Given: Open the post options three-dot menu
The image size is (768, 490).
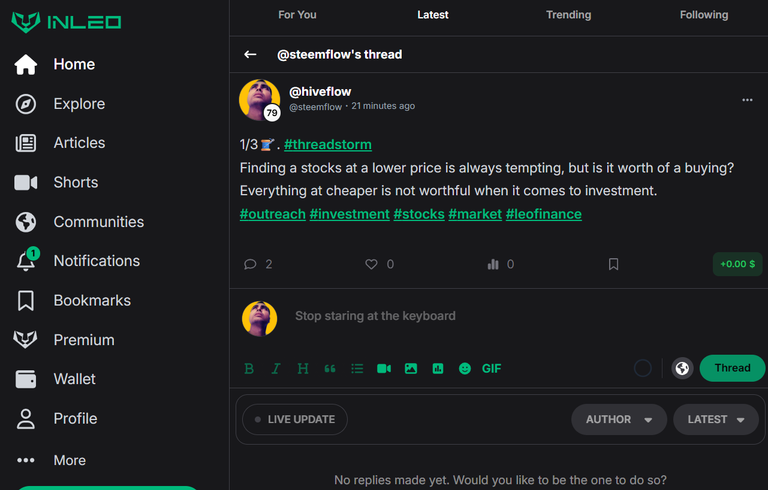Looking at the screenshot, I should tap(747, 100).
